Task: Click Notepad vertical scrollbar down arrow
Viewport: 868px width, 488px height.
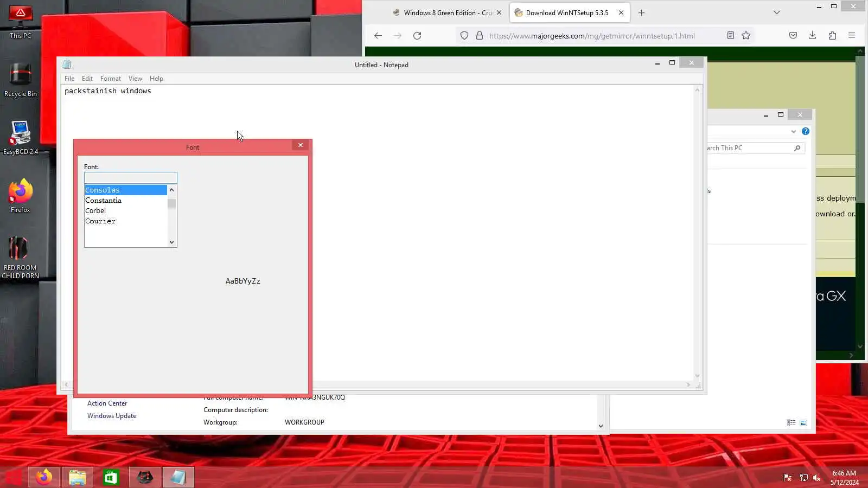Action: [x=697, y=375]
